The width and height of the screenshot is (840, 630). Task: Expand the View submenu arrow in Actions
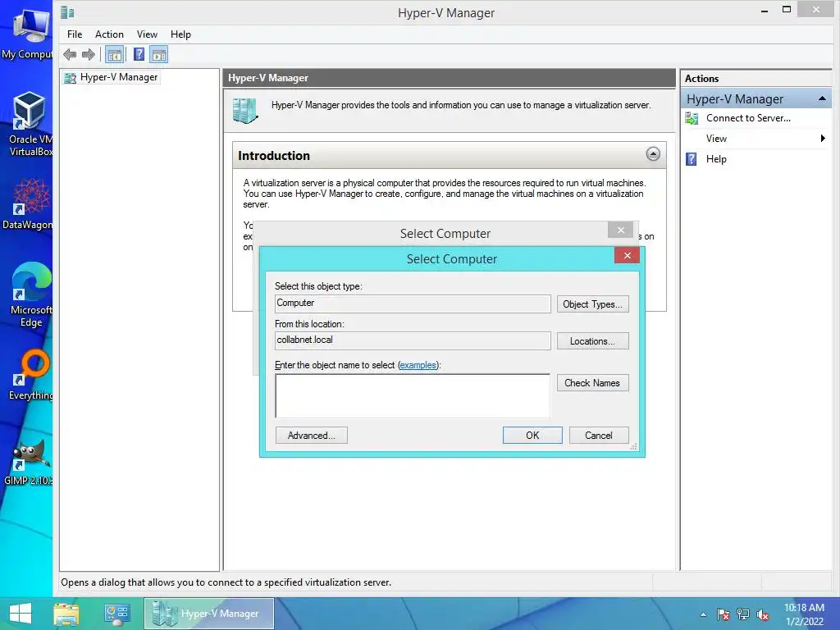[x=823, y=139]
